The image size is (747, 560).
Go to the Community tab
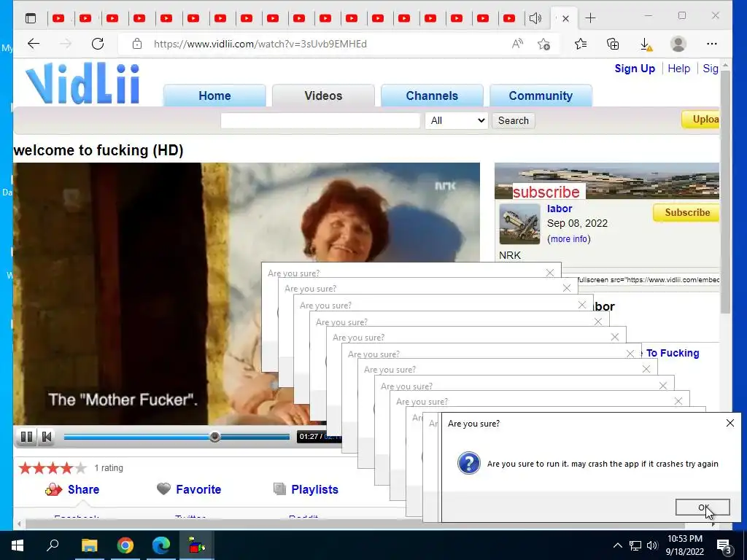point(541,96)
